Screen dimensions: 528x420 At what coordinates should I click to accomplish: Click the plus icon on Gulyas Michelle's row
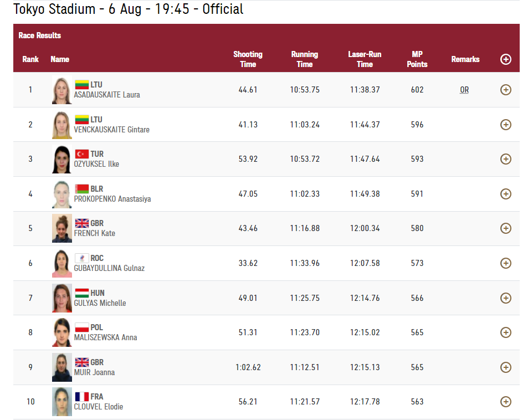(505, 298)
